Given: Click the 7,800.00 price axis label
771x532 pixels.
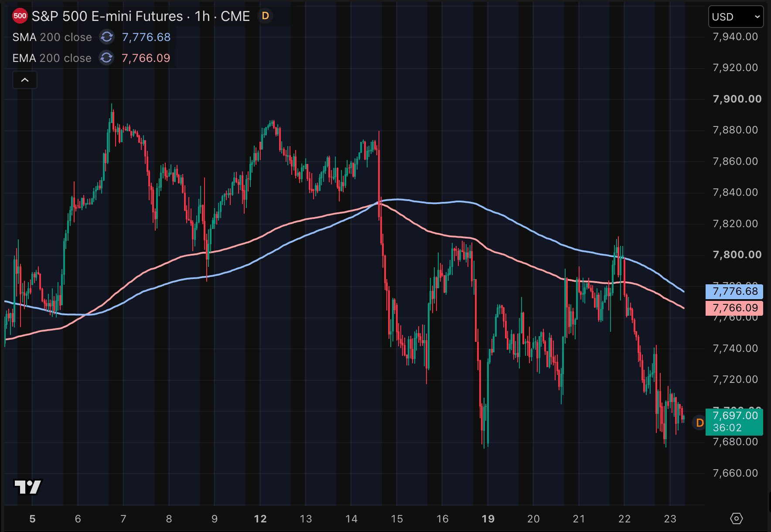Looking at the screenshot, I should coord(737,255).
